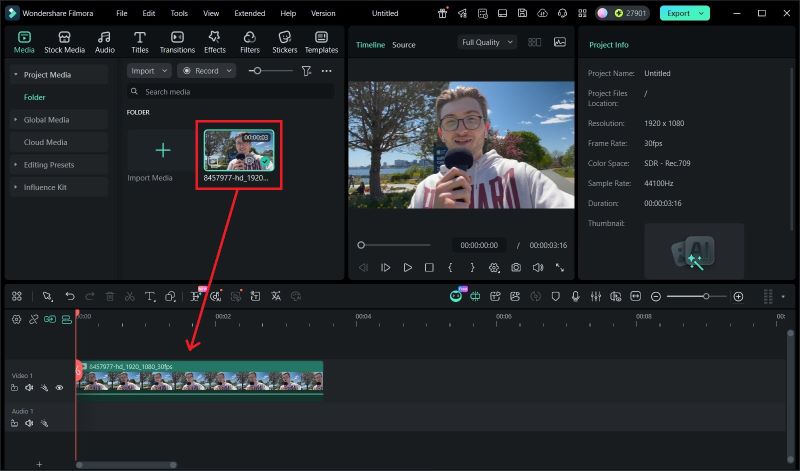
Task: Click the Undo arrow in timeline toolbar
Action: click(70, 296)
